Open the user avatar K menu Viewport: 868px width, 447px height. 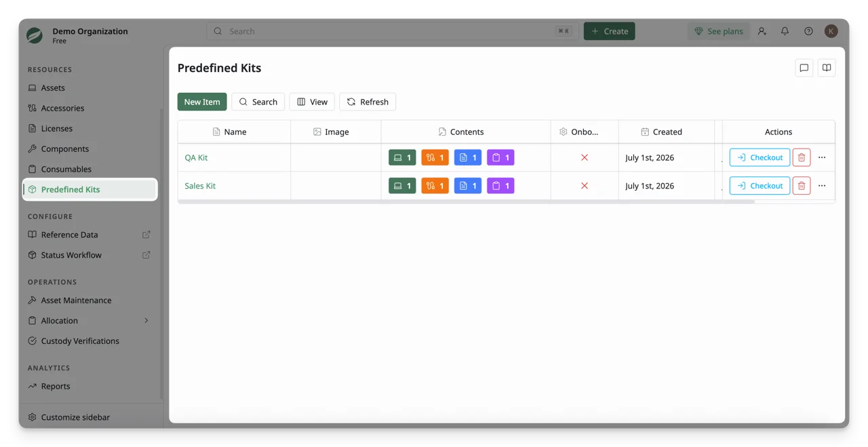click(x=831, y=31)
